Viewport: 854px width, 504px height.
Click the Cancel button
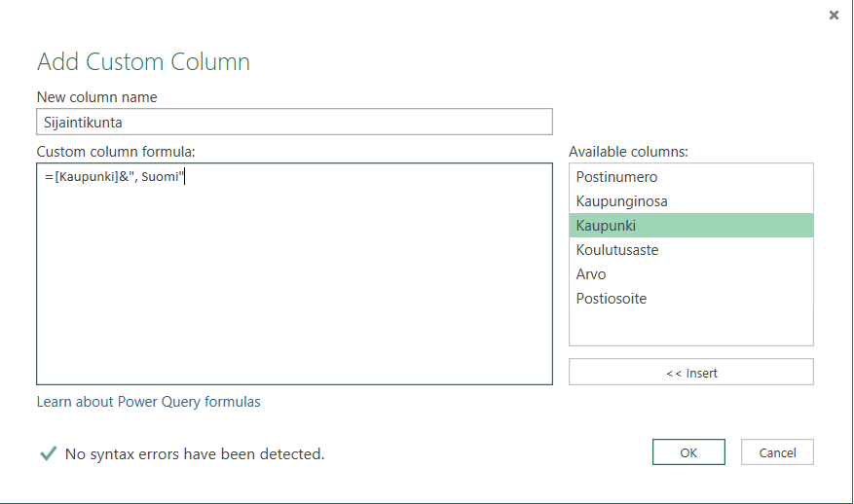[777, 452]
